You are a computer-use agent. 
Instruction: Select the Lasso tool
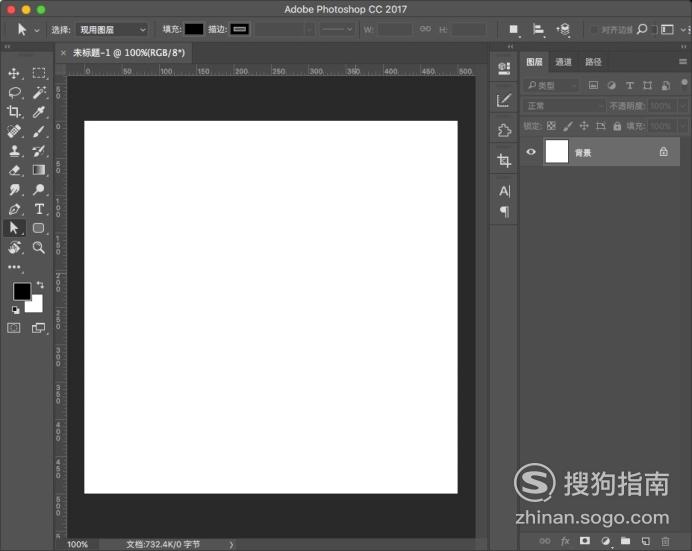pyautogui.click(x=14, y=92)
